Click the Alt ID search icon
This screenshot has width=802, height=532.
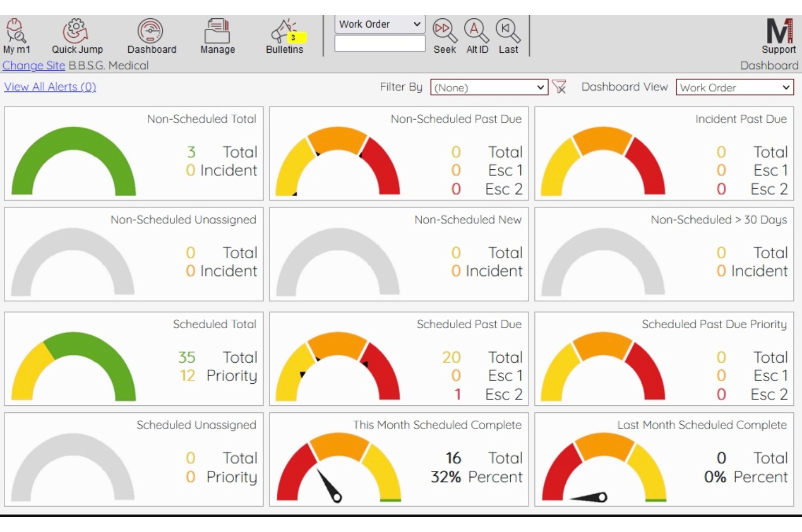476,31
